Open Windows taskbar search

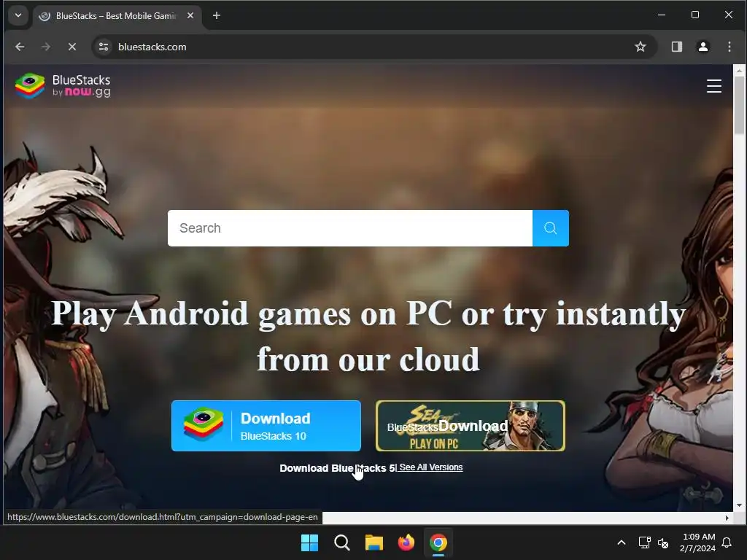tap(342, 542)
